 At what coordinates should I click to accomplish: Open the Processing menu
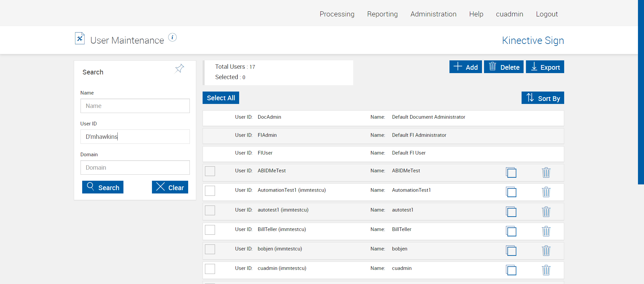337,14
